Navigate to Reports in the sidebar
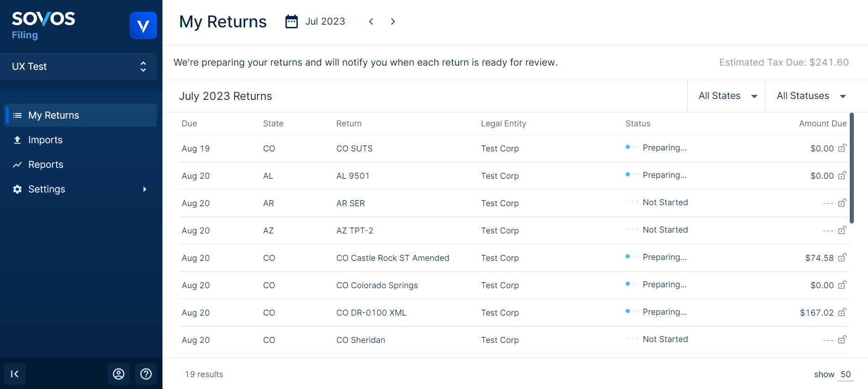The image size is (868, 389). (46, 165)
